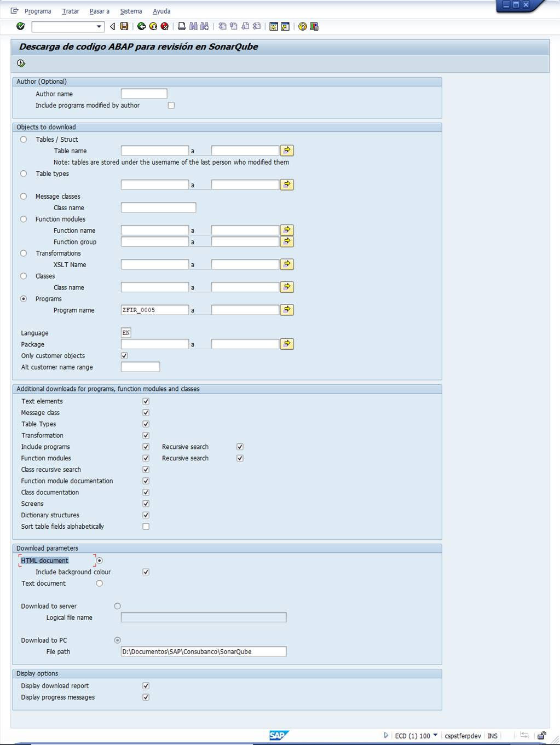
Task: Open the Sistema menu
Action: [x=131, y=11]
